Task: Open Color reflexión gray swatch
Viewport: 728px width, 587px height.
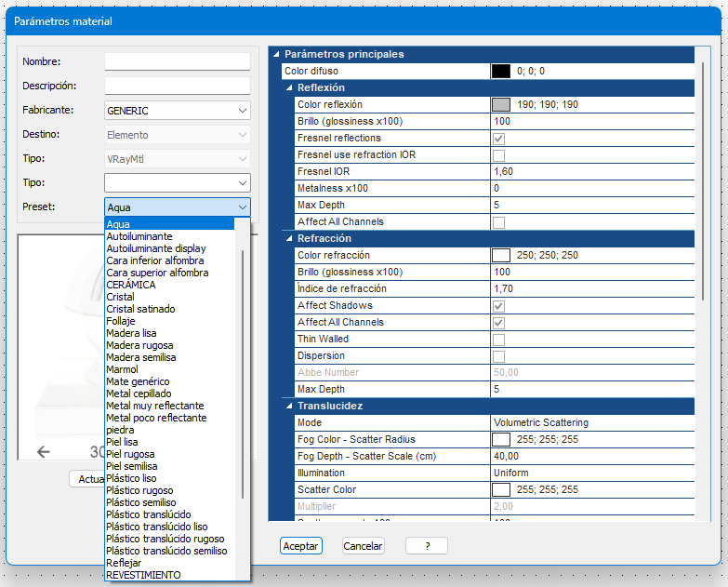Action: 501,104
